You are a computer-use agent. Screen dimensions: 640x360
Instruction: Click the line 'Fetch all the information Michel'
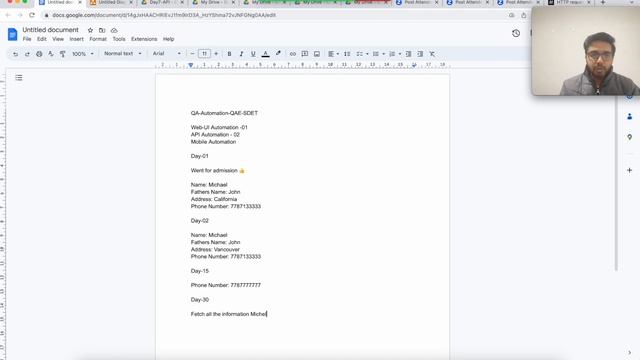click(229, 314)
